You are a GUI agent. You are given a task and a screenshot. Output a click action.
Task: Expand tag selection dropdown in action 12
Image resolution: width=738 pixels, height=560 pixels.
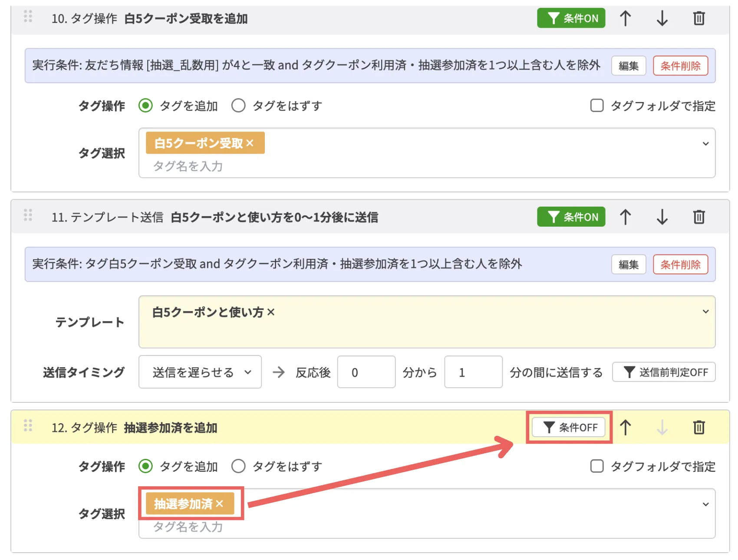pos(706,504)
